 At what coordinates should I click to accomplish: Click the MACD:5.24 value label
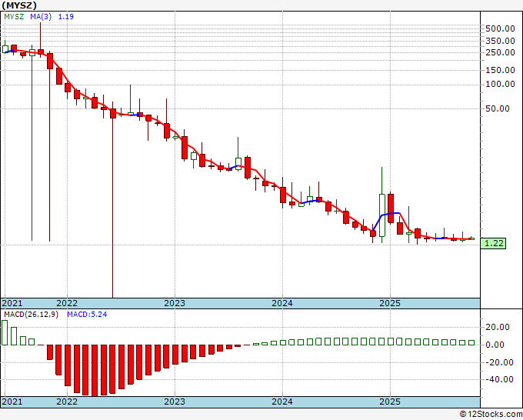click(x=87, y=315)
